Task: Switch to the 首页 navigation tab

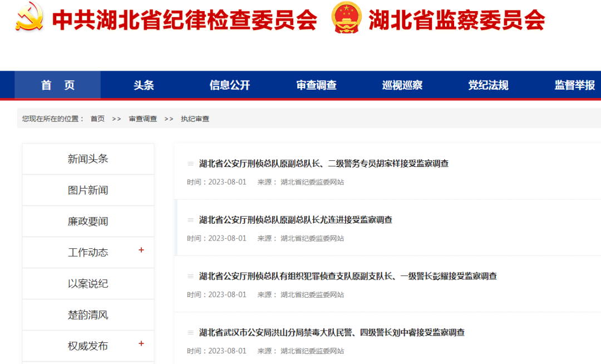Action: [x=57, y=85]
